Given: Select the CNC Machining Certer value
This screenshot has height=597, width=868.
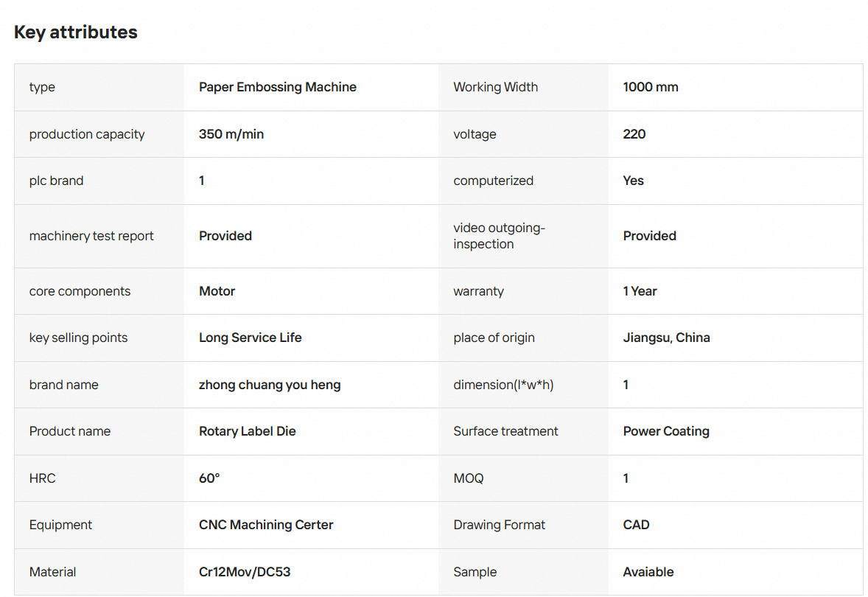Looking at the screenshot, I should point(266,525).
